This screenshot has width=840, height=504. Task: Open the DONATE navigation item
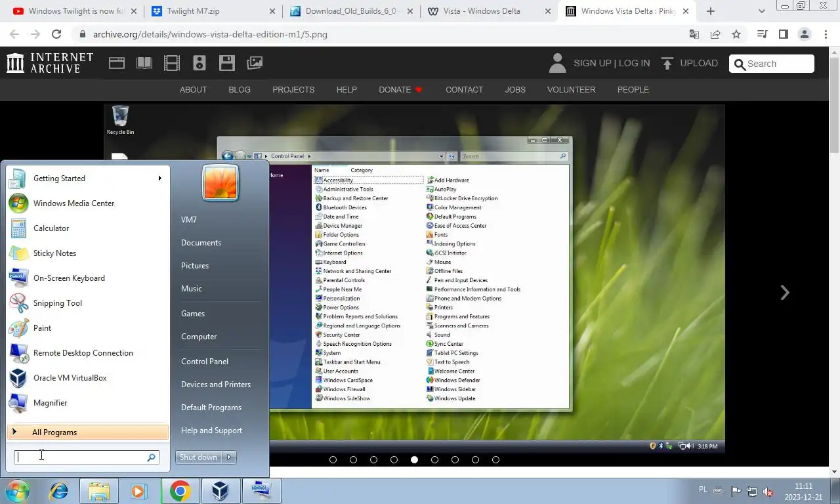pos(400,90)
